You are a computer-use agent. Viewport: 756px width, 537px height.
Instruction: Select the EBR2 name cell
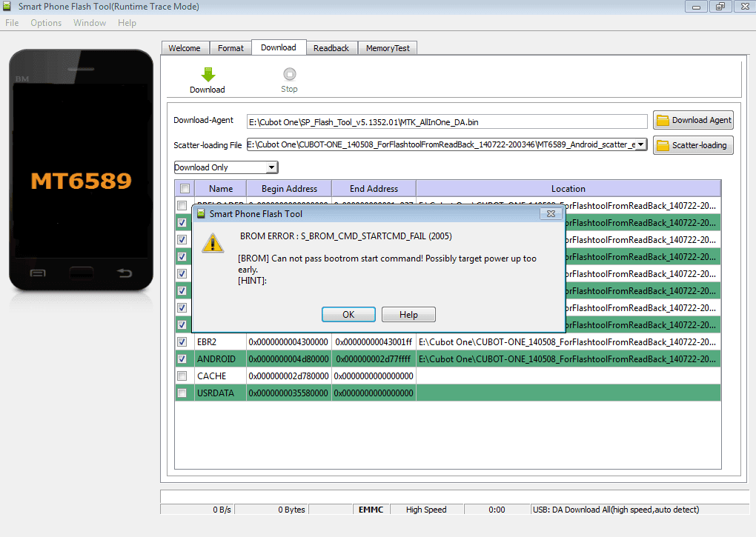pos(220,342)
